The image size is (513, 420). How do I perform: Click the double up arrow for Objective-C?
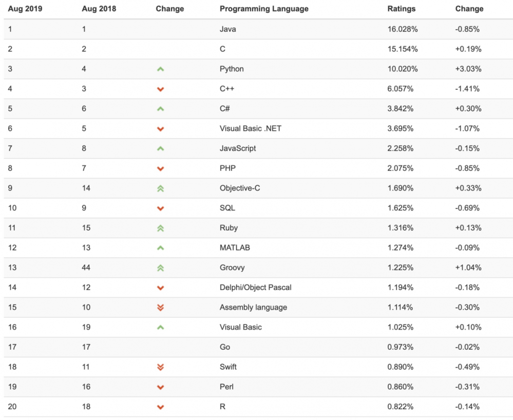[x=160, y=188]
